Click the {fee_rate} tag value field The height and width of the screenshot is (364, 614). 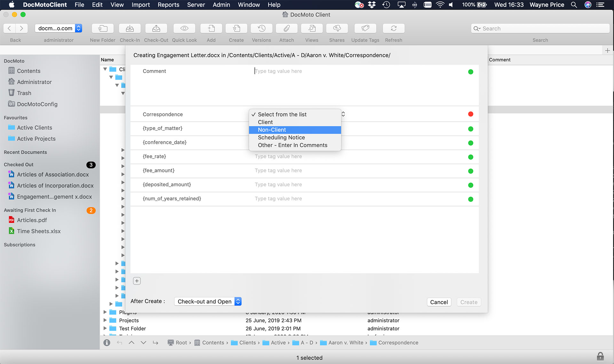pos(358,156)
